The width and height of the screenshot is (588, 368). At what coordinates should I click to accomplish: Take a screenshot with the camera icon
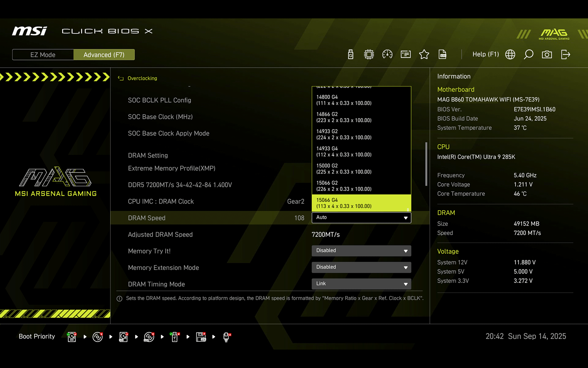(x=547, y=54)
